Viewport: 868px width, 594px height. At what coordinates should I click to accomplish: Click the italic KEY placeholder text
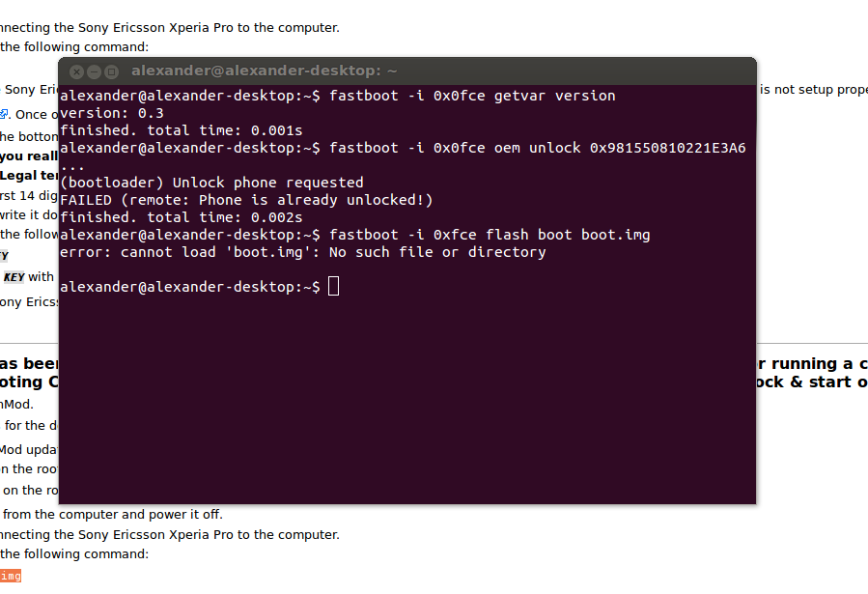click(14, 277)
